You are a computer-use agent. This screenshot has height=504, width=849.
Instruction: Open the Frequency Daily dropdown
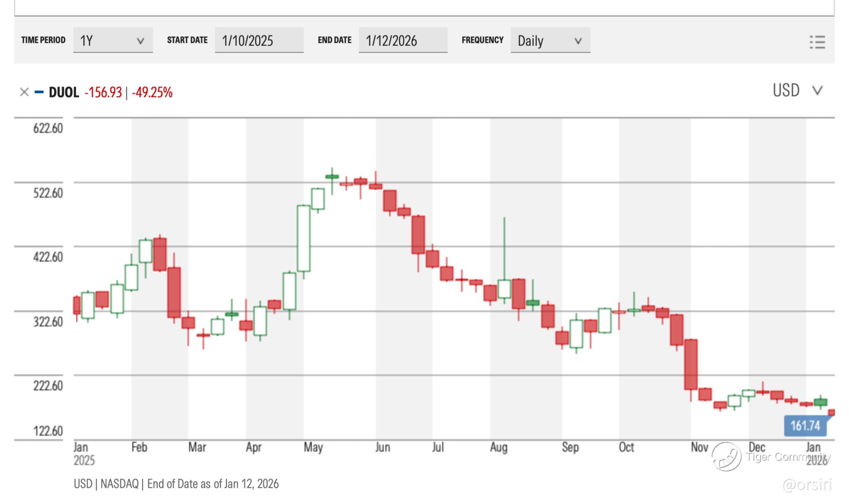tap(550, 40)
